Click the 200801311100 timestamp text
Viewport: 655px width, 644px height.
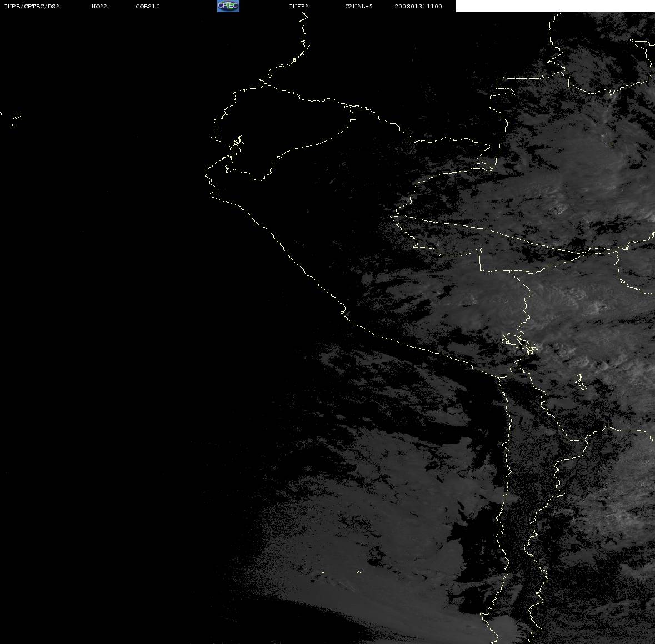418,6
